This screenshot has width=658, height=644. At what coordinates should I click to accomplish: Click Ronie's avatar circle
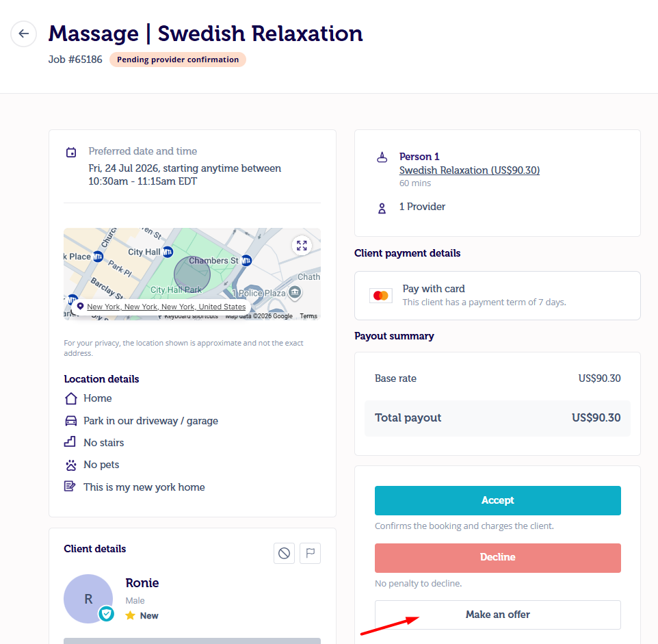point(88,599)
